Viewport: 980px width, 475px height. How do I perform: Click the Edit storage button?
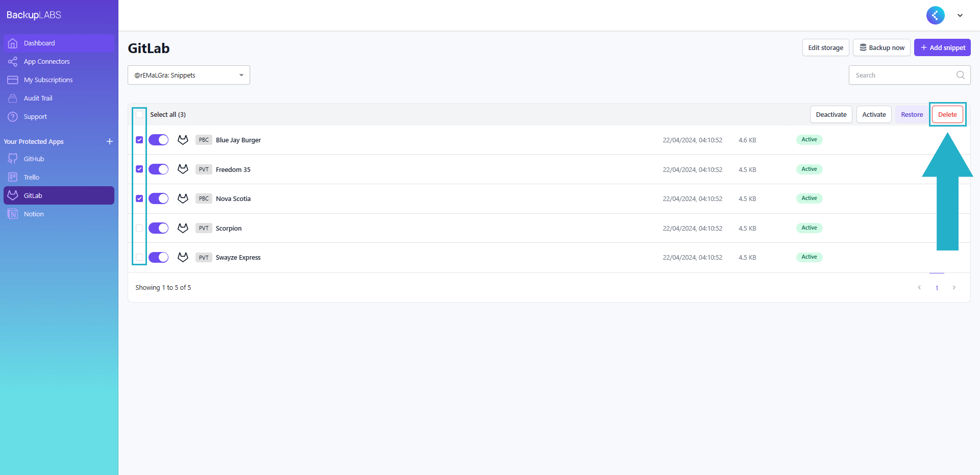tap(826, 47)
